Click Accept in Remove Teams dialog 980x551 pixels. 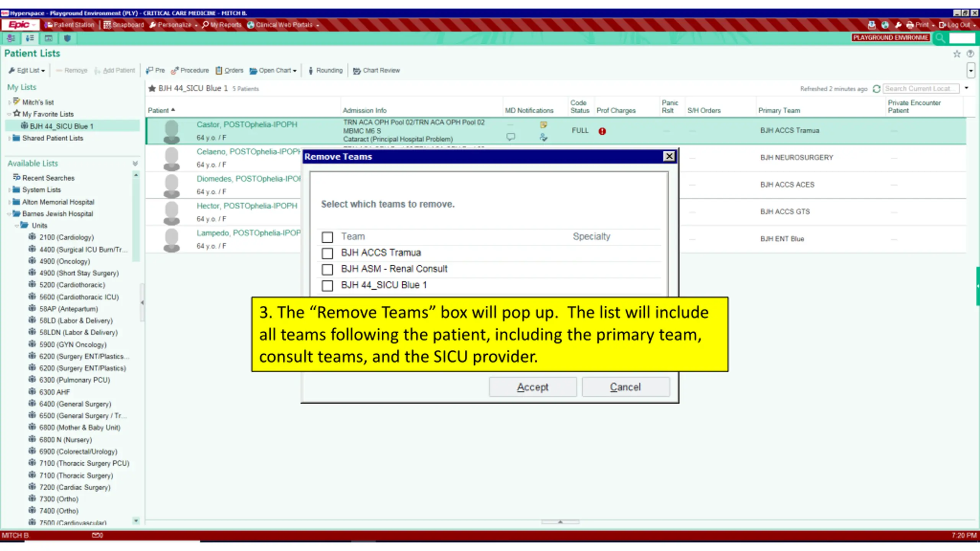532,387
